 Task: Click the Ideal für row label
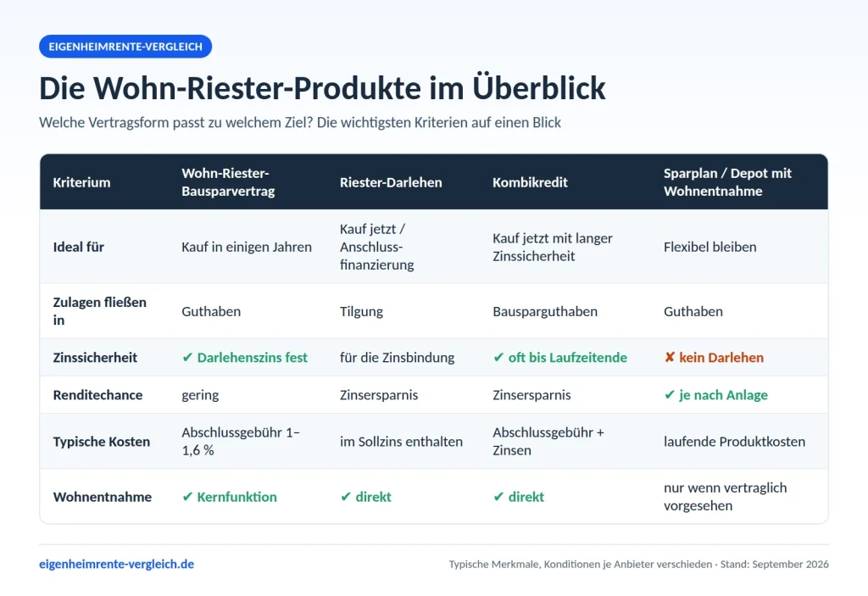coord(79,247)
